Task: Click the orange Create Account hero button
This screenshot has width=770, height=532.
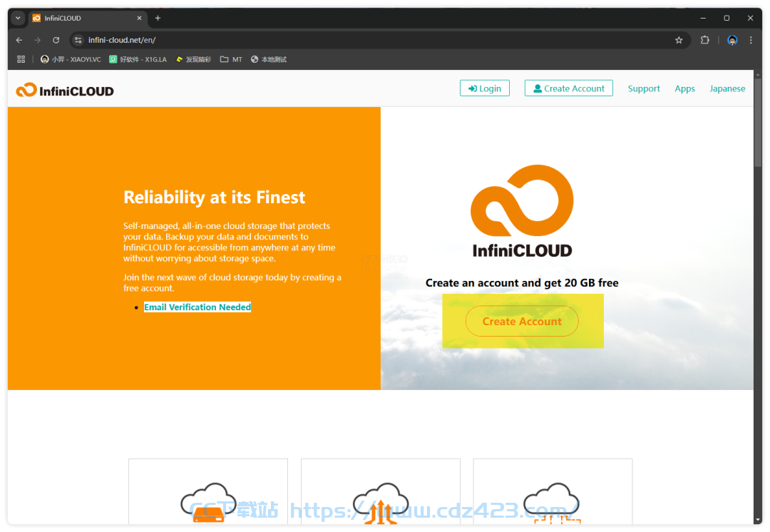Action: (x=522, y=321)
